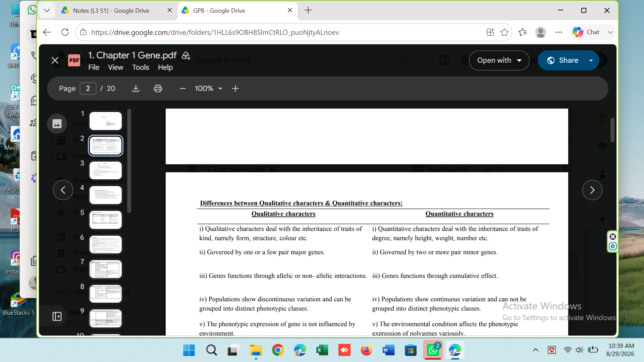Go back in the browser
644x362 pixels.
(47, 32)
